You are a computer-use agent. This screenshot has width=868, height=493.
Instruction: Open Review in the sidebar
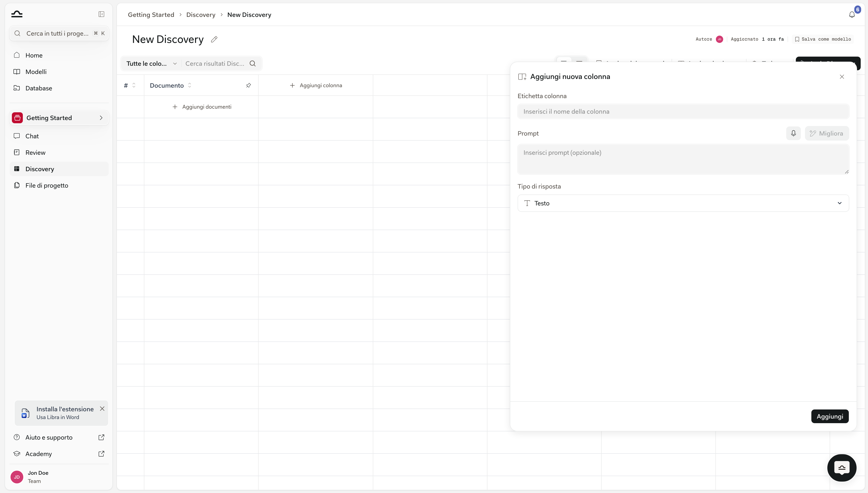click(x=59, y=152)
